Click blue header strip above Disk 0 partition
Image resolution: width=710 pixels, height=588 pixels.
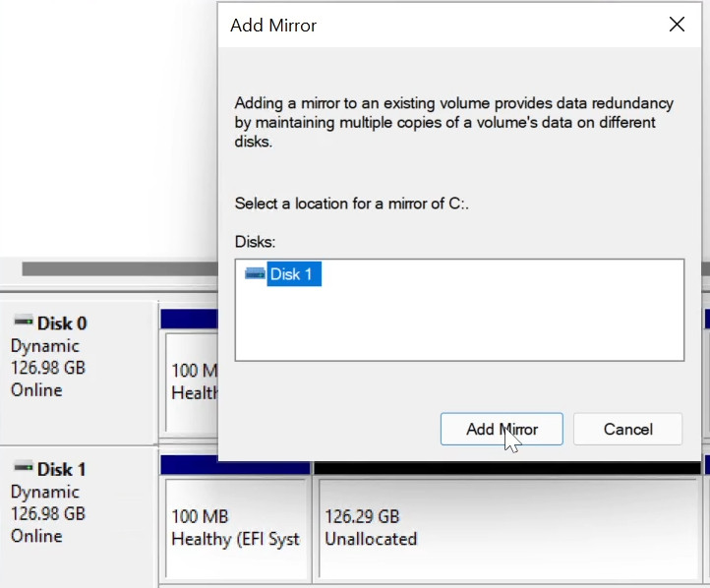point(188,319)
